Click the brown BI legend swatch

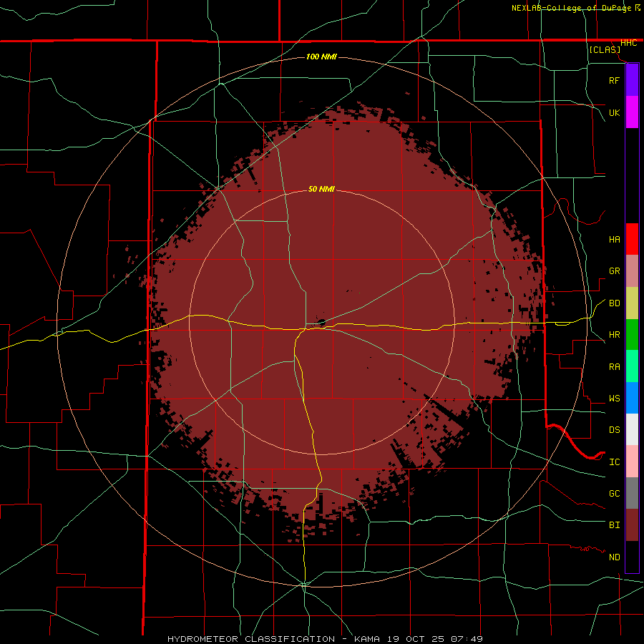[632, 525]
